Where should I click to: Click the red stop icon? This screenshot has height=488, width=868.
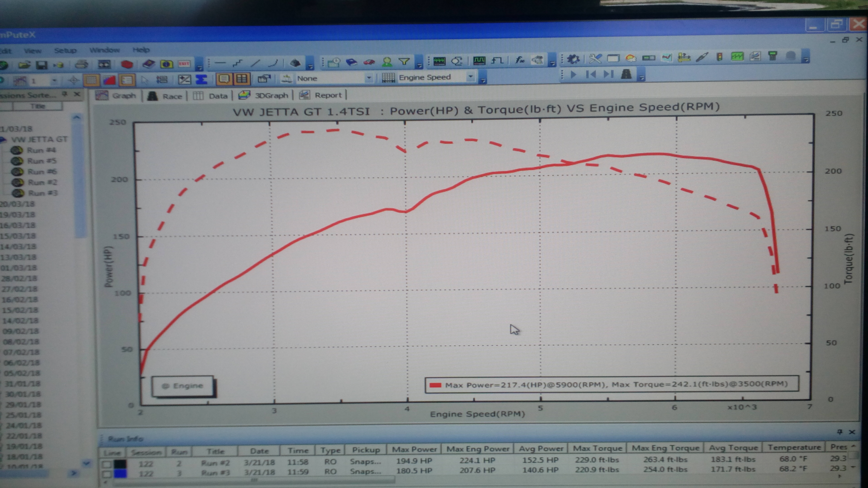[127, 64]
